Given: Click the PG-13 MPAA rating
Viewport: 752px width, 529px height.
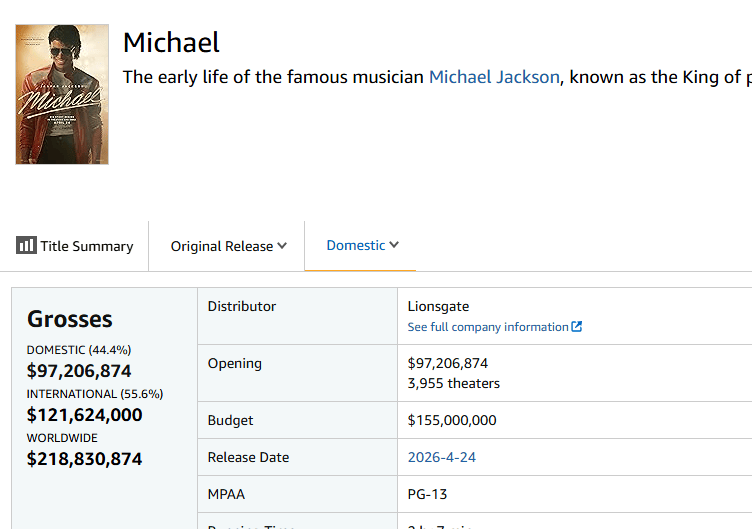Looking at the screenshot, I should coord(428,494).
